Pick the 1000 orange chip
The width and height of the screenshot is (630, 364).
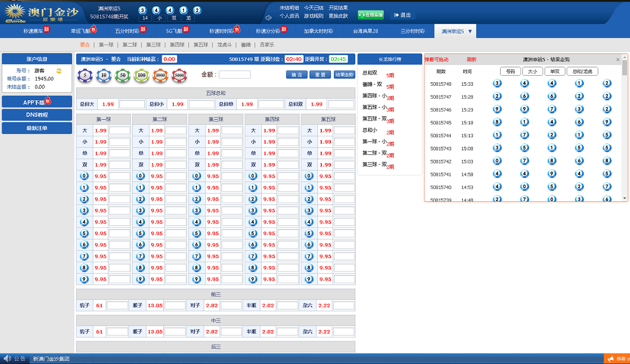point(160,76)
